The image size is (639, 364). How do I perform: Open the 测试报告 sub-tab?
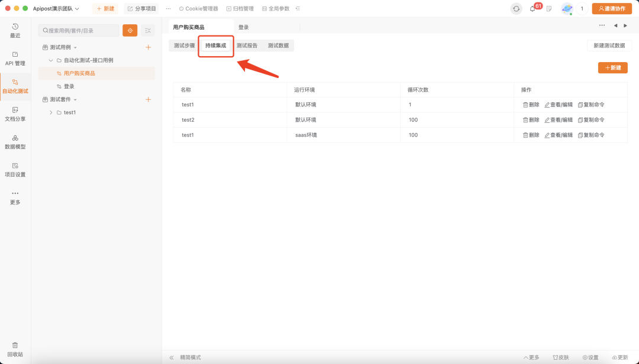click(247, 45)
